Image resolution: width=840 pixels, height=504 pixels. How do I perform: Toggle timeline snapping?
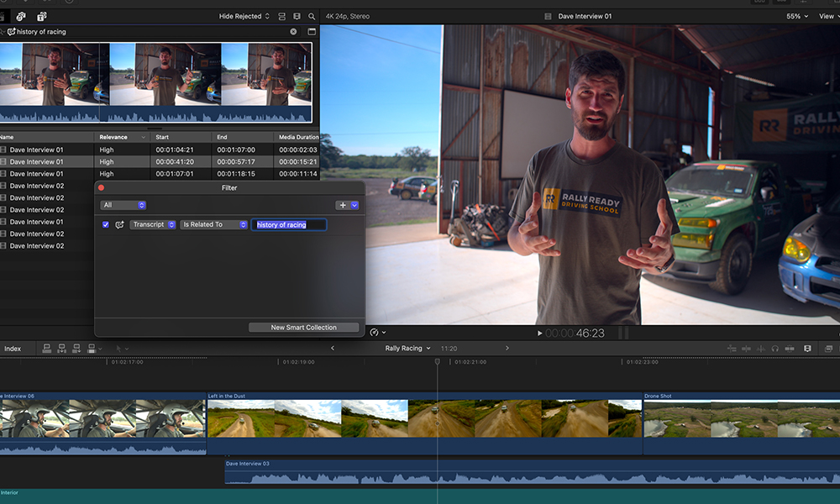point(790,349)
